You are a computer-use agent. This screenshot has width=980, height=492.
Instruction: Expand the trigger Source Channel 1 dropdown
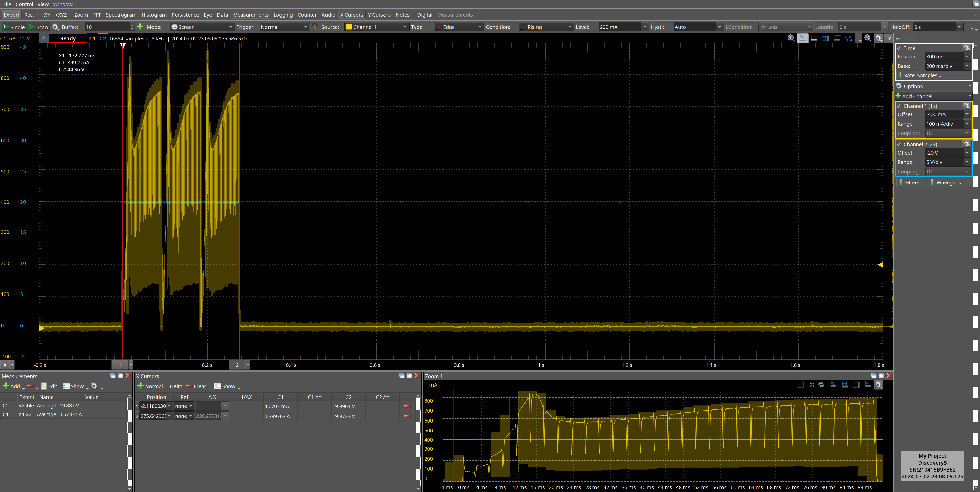coord(405,27)
